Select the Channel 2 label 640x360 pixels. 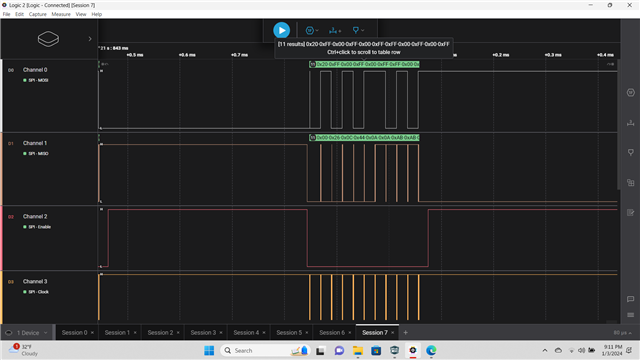point(35,216)
